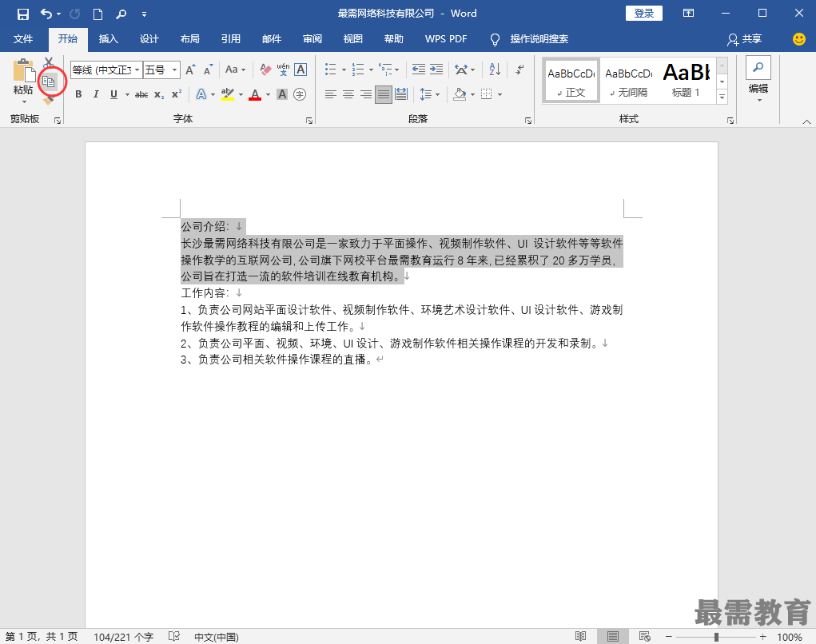Click the 100% zoom level
816x644 pixels.
[790, 637]
